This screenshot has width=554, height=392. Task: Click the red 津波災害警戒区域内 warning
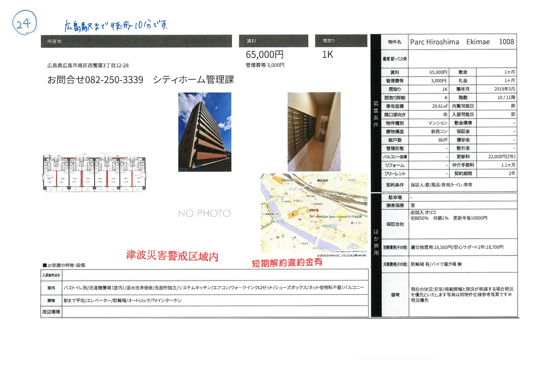[172, 255]
